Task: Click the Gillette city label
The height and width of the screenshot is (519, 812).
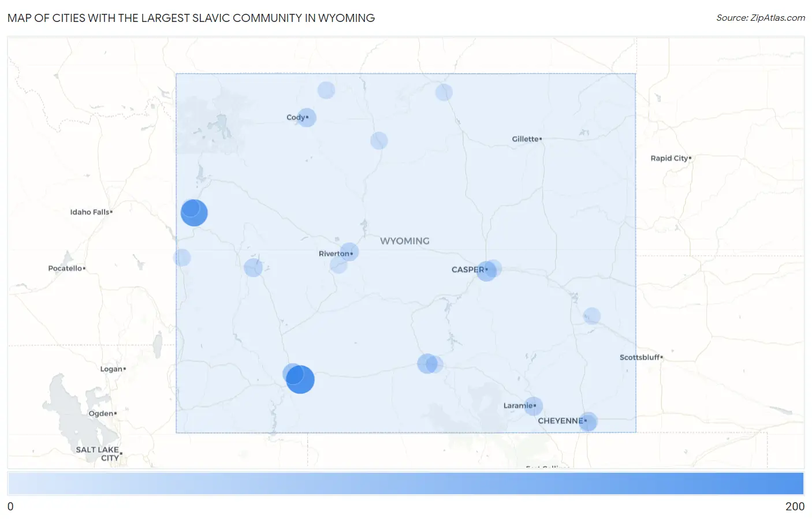Action: [526, 139]
